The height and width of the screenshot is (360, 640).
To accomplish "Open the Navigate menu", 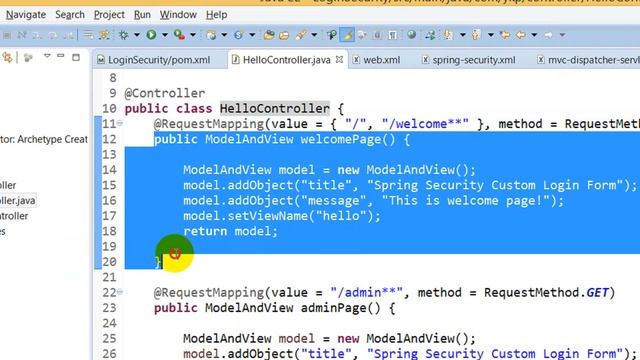I will 26,15.
